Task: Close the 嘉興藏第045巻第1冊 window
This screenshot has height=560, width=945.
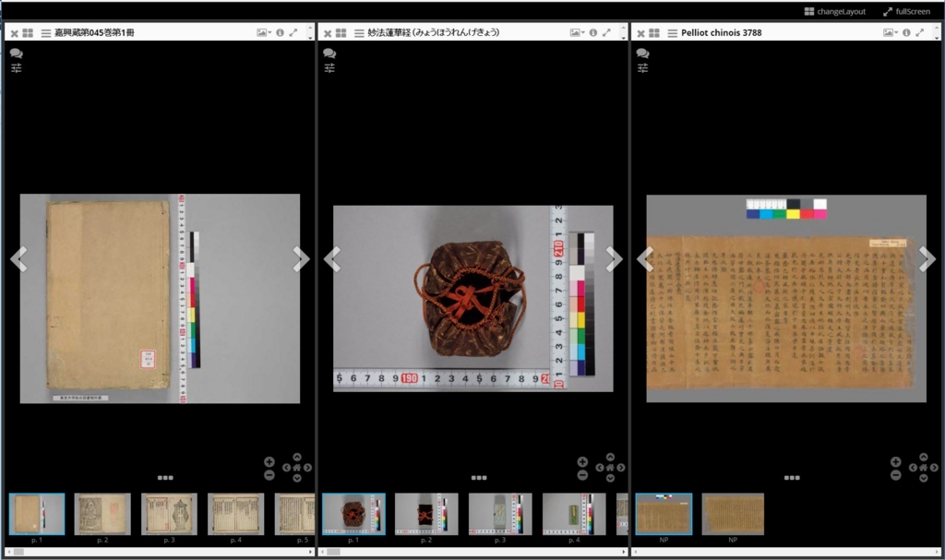Action: coord(15,33)
